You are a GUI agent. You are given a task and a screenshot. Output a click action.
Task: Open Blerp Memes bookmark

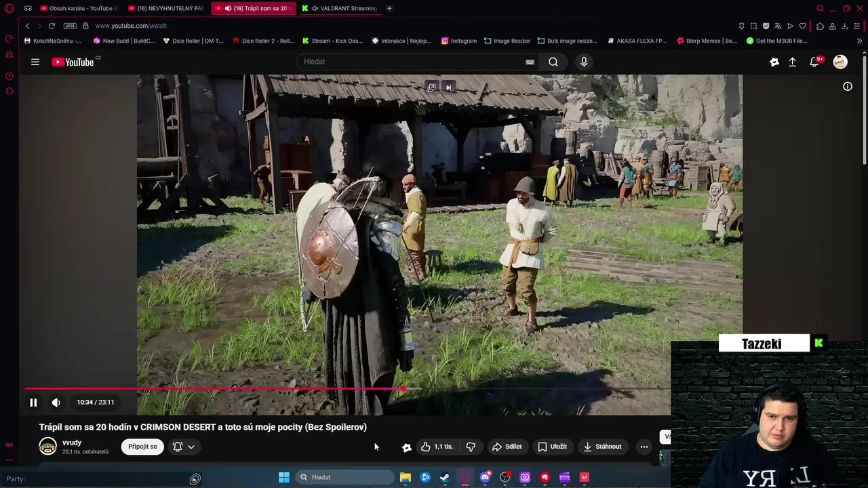click(707, 41)
